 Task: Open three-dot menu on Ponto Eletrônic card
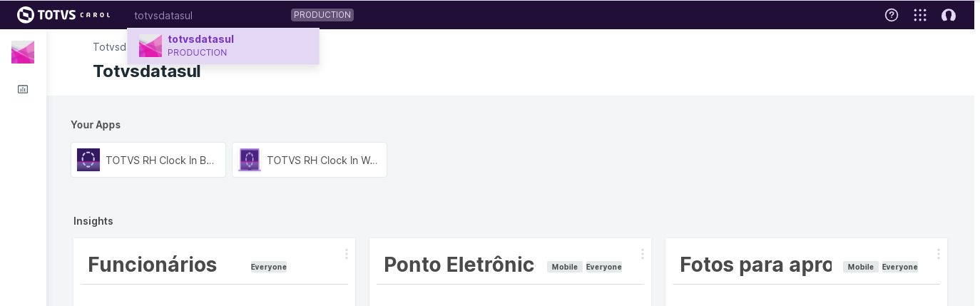[x=643, y=254]
